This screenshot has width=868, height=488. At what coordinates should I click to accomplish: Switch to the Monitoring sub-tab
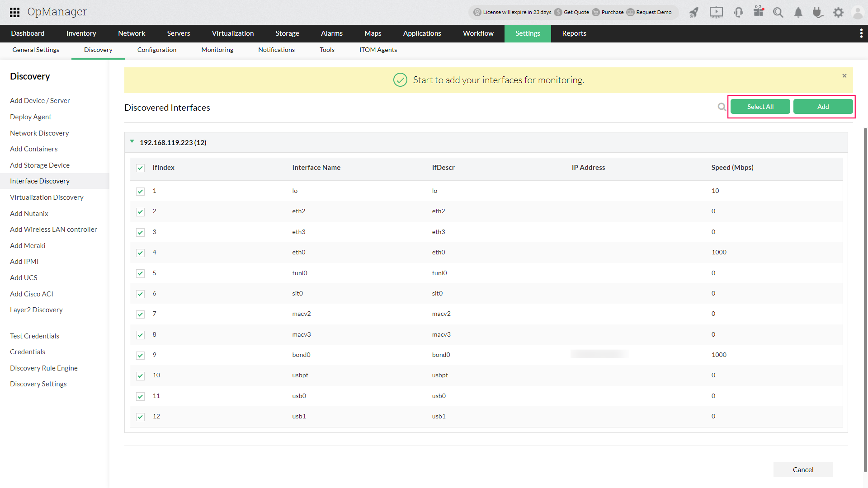point(217,50)
